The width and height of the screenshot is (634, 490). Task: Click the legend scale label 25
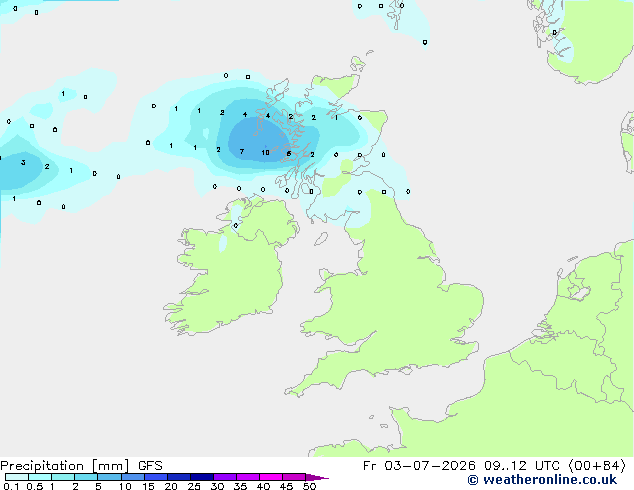194,486
